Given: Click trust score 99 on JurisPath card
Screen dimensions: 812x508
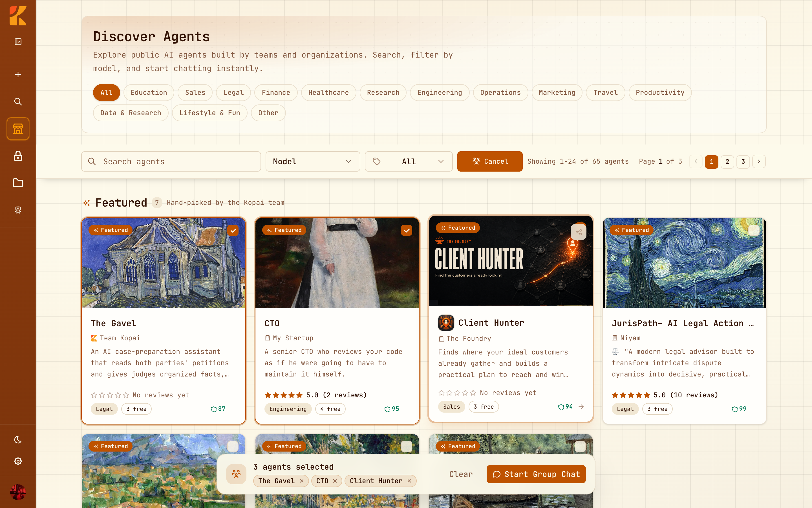Looking at the screenshot, I should pos(739,409).
